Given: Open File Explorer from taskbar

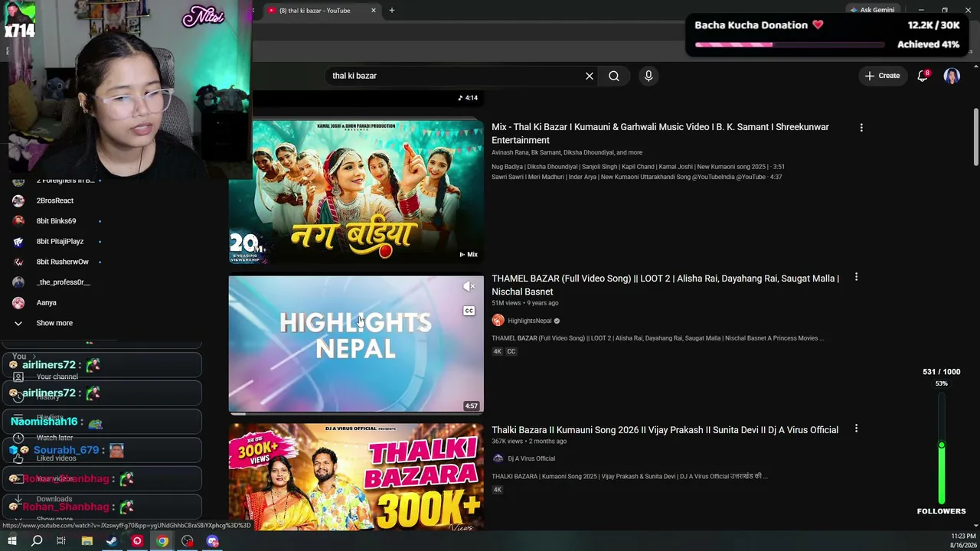Looking at the screenshot, I should click(87, 541).
